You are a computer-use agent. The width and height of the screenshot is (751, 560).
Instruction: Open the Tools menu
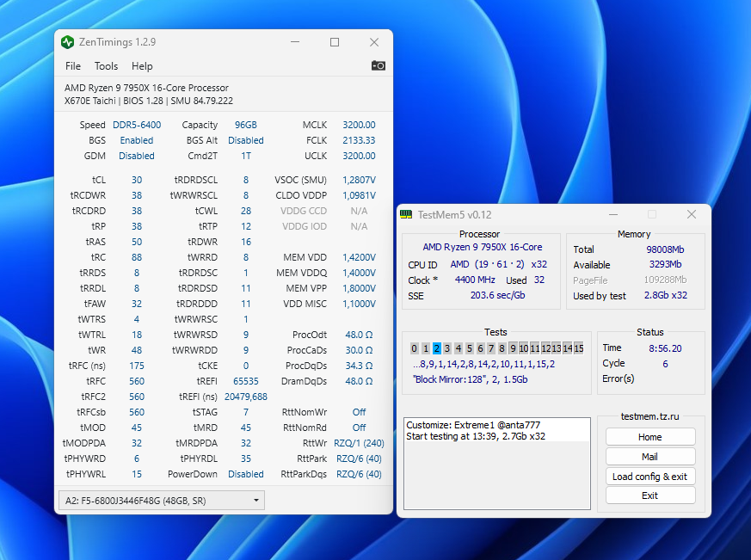(x=106, y=66)
